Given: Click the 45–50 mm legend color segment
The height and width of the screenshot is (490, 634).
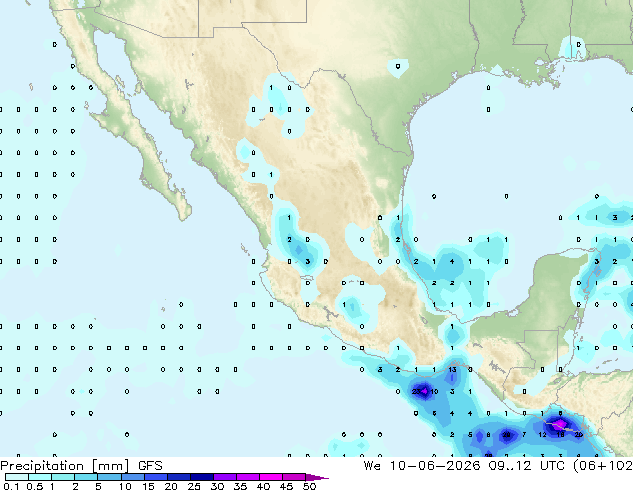Looking at the screenshot, I should [x=294, y=477].
